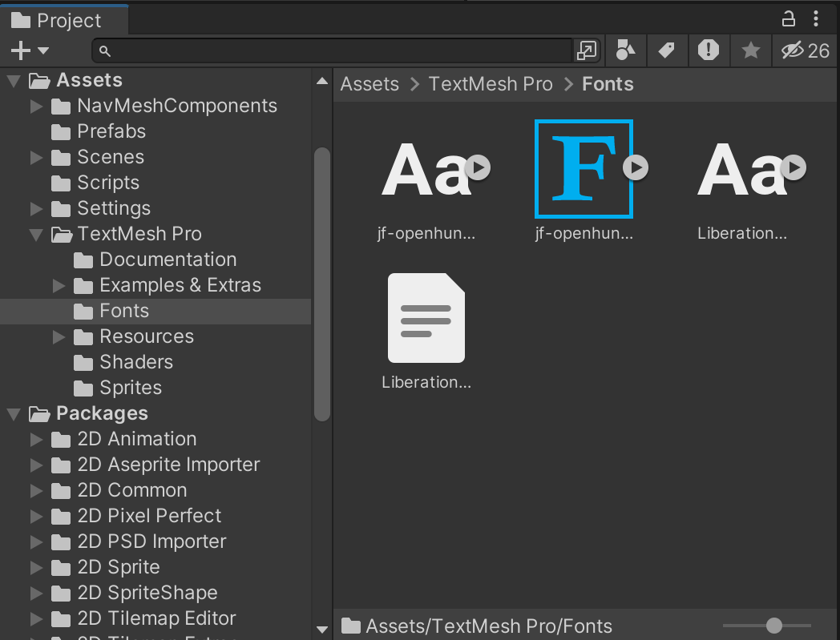This screenshot has width=840, height=640.
Task: Select the Settings folder label
Action: tap(114, 209)
